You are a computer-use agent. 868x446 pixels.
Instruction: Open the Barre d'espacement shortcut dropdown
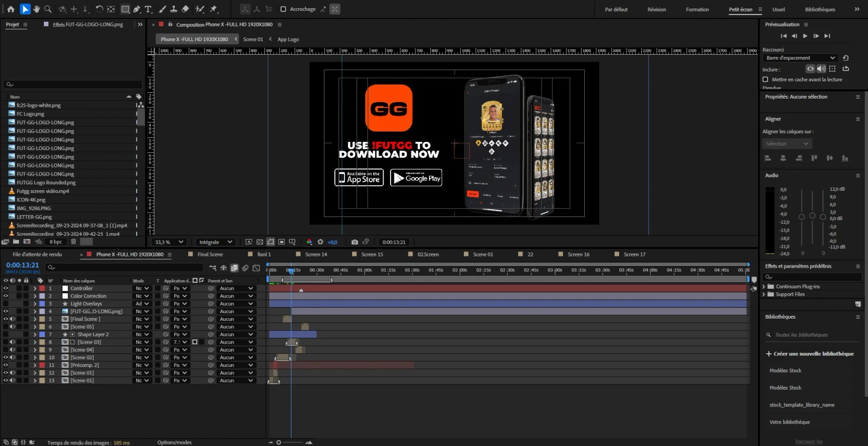click(x=800, y=58)
